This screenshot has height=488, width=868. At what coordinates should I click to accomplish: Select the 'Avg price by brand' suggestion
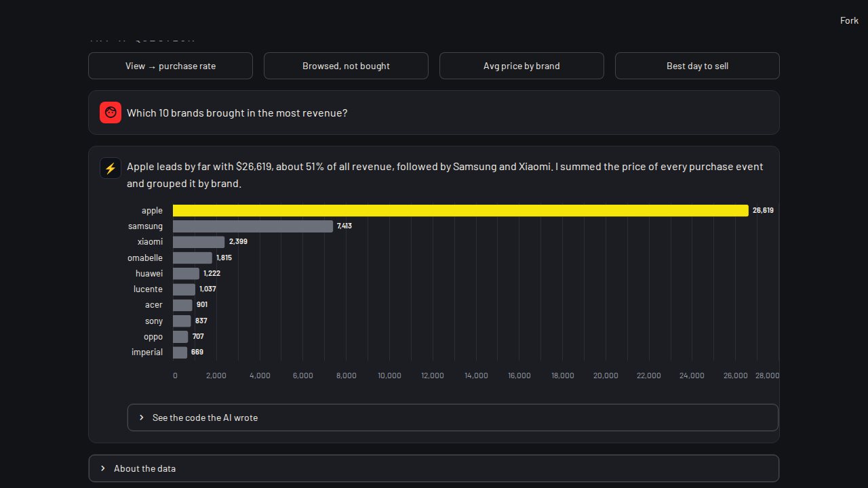(x=521, y=66)
